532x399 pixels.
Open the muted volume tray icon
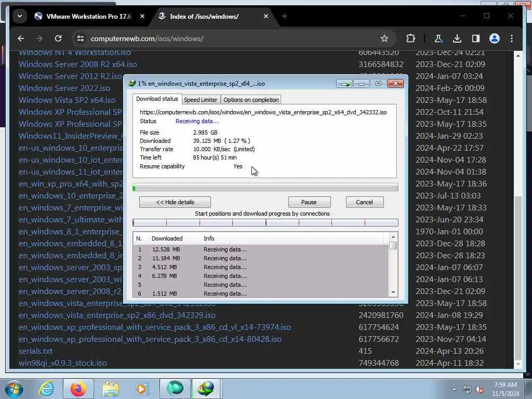(480, 390)
